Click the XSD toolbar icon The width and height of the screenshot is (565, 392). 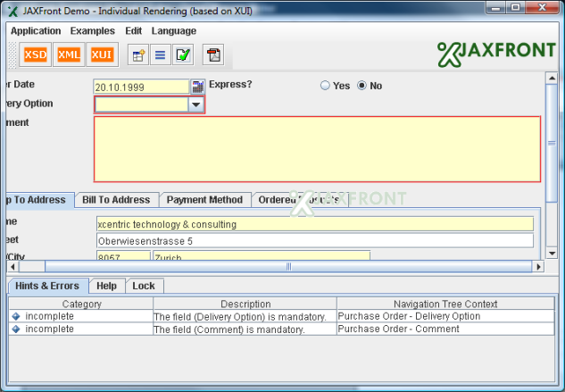pyautogui.click(x=36, y=55)
